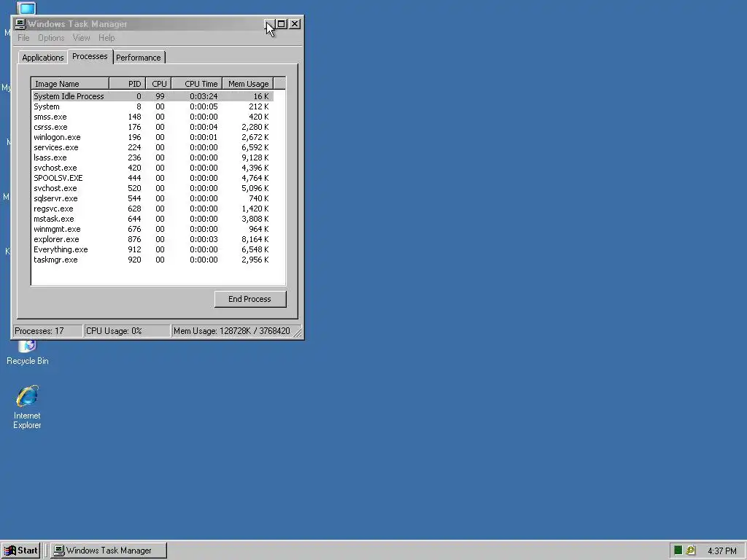The width and height of the screenshot is (747, 560).
Task: Select services.exe in the process list
Action: point(152,147)
